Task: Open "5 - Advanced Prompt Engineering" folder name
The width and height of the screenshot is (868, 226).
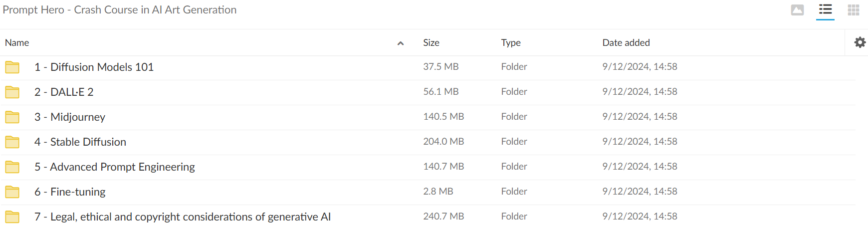Action: [x=114, y=167]
